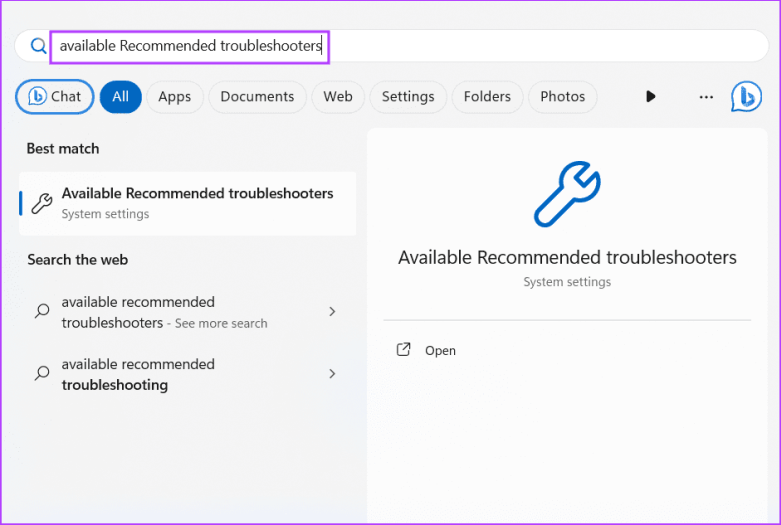Click search icon beside 'troubleshooting' web result

(x=42, y=374)
